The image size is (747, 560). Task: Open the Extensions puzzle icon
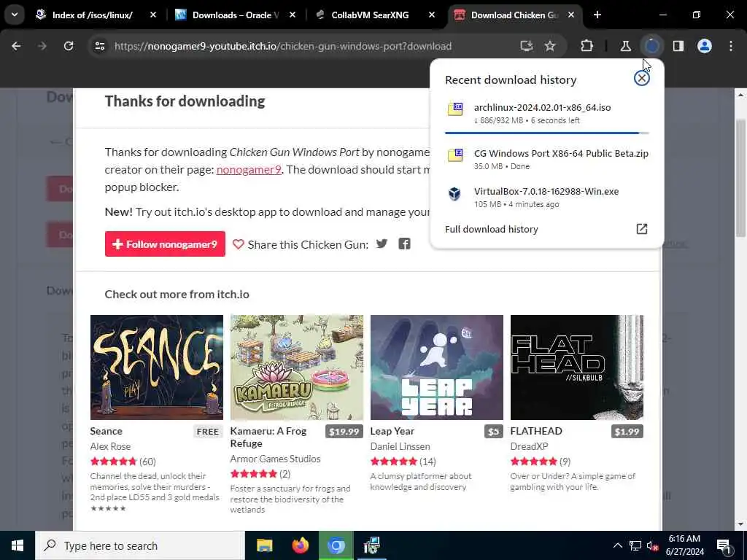point(587,46)
